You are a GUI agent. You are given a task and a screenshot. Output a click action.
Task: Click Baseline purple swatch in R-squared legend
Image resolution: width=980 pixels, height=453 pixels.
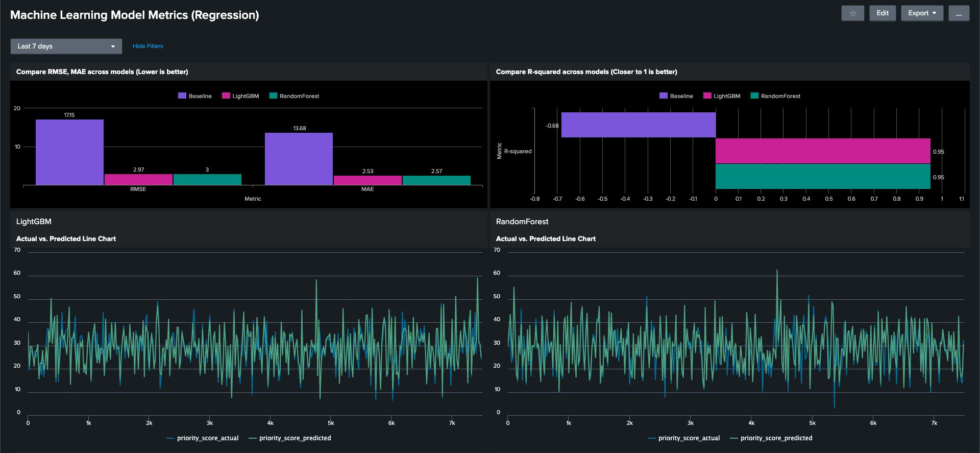pos(664,96)
